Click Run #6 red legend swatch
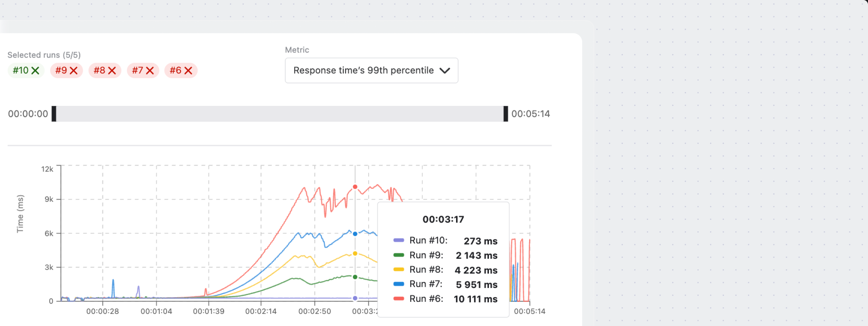Screen dimensions: 868x326 (x=399, y=299)
